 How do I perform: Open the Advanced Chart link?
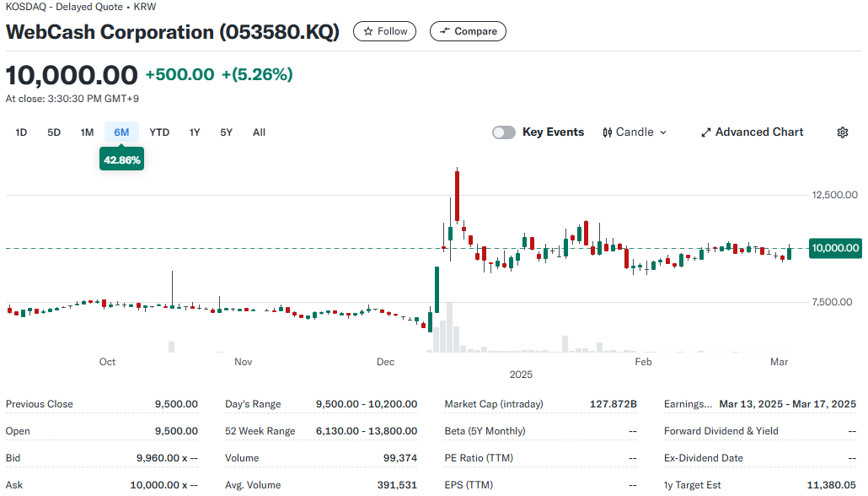coord(753,132)
